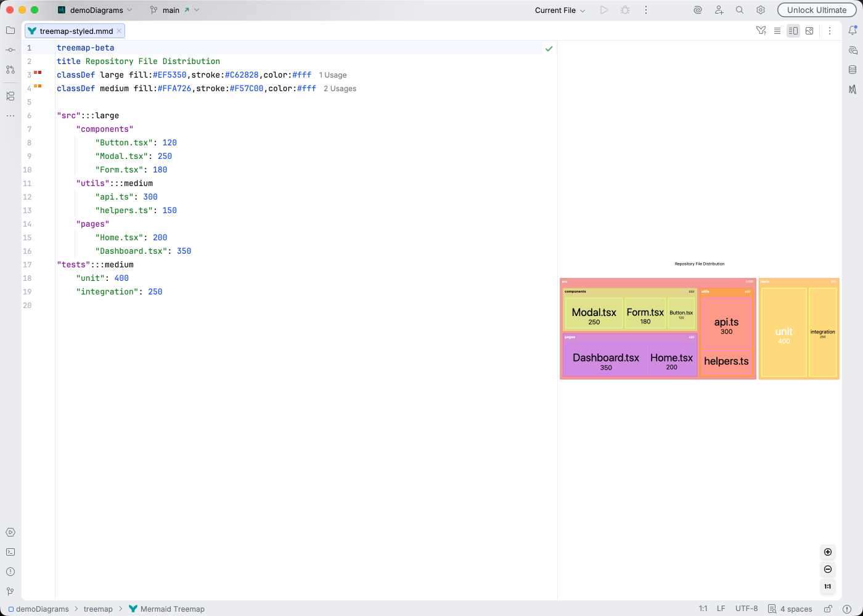Open the Project tool window
The width and height of the screenshot is (863, 616).
pyautogui.click(x=10, y=29)
